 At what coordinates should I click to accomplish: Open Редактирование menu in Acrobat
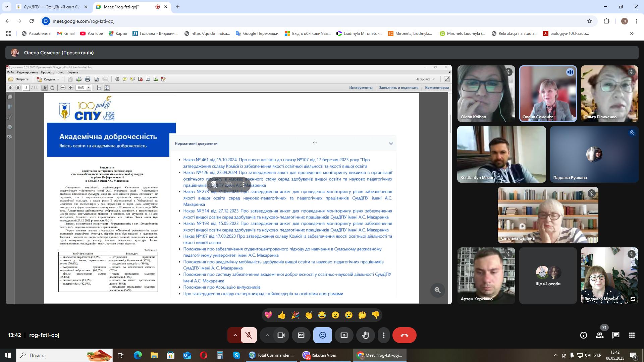[x=27, y=72]
